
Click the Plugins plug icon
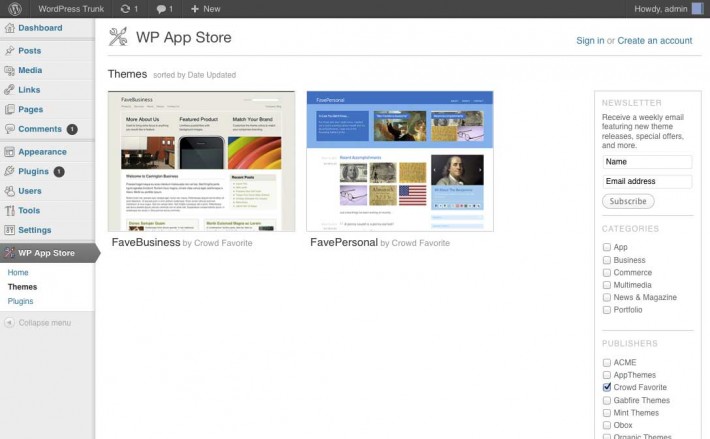pyautogui.click(x=10, y=171)
